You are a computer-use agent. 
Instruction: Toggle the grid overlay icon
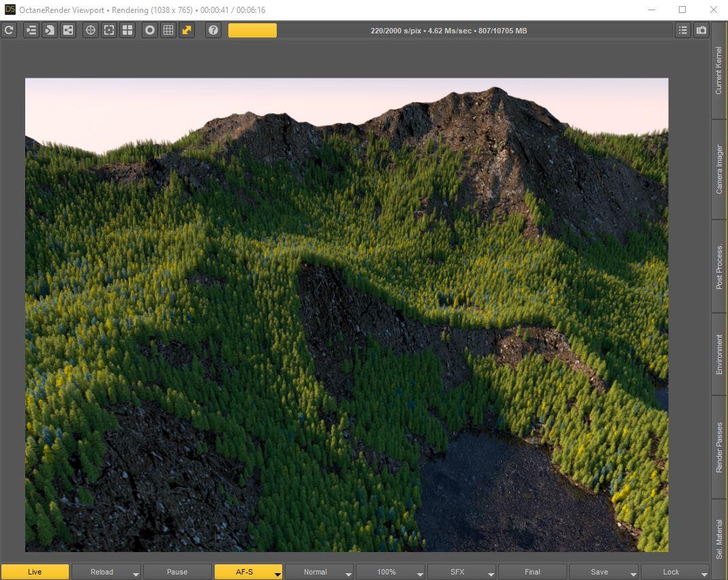[x=168, y=31]
